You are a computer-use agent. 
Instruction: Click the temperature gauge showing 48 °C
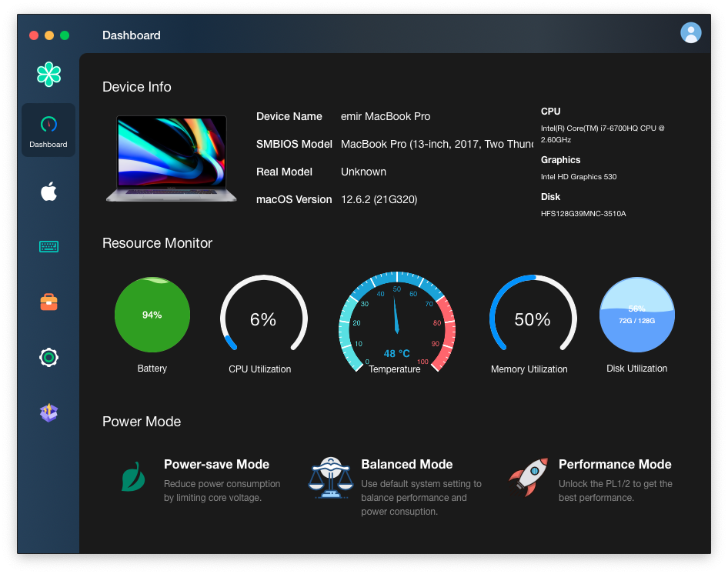point(397,322)
